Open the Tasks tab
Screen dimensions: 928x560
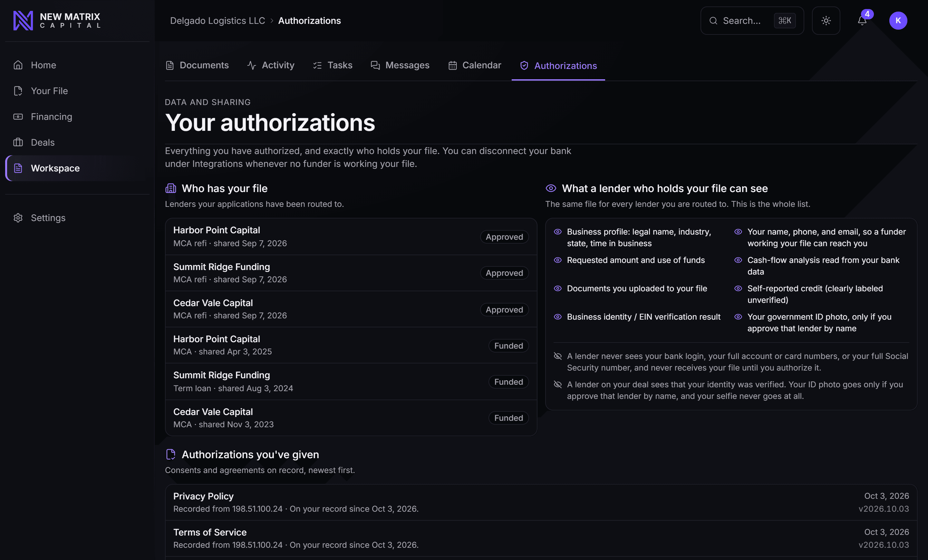coord(333,65)
